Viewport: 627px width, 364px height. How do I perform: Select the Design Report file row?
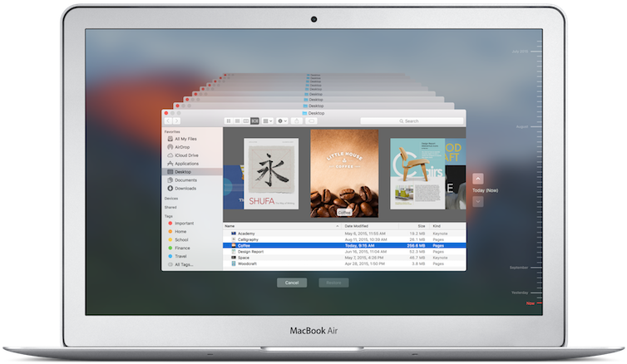249,251
